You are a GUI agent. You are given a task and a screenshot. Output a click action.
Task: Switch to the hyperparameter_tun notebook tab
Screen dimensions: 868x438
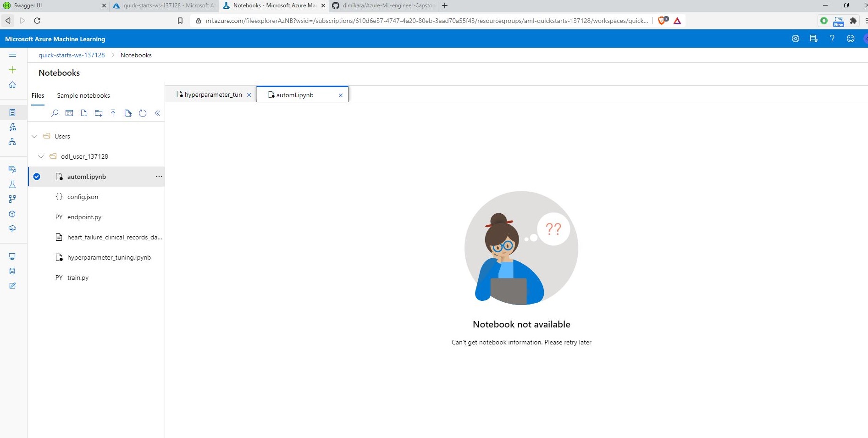[x=210, y=94]
